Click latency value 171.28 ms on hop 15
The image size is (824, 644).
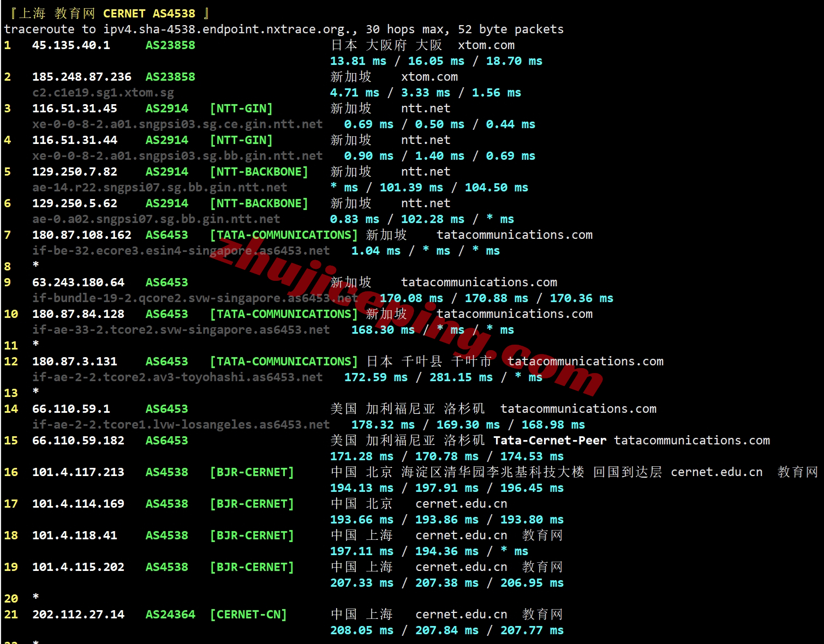[362, 456]
